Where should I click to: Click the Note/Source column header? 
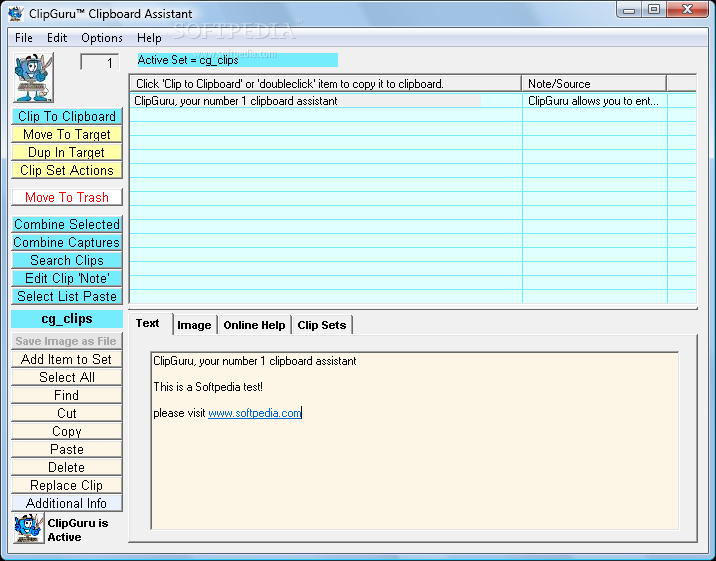pyautogui.click(x=594, y=84)
